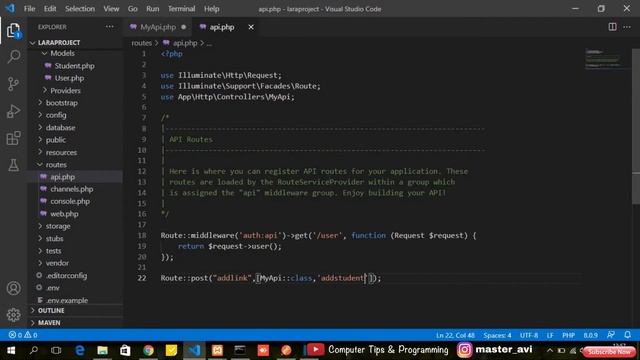Open the Source Control view icon
Image resolution: width=640 pixels, height=360 pixels.
(13, 84)
